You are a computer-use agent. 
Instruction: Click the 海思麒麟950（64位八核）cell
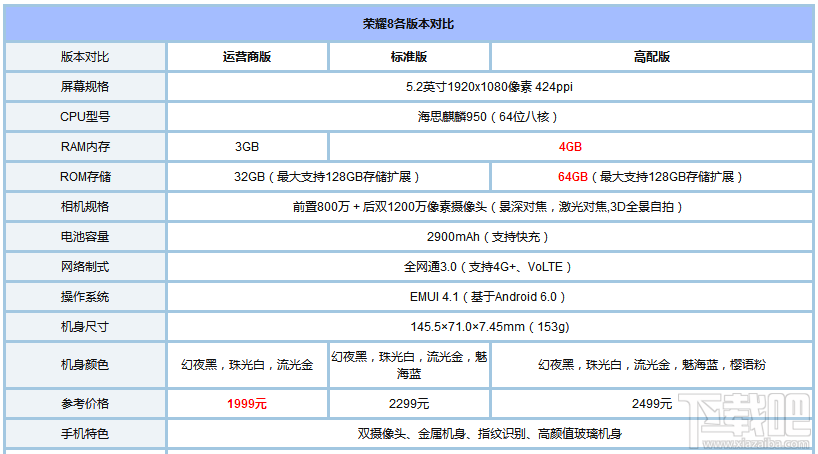tap(489, 117)
